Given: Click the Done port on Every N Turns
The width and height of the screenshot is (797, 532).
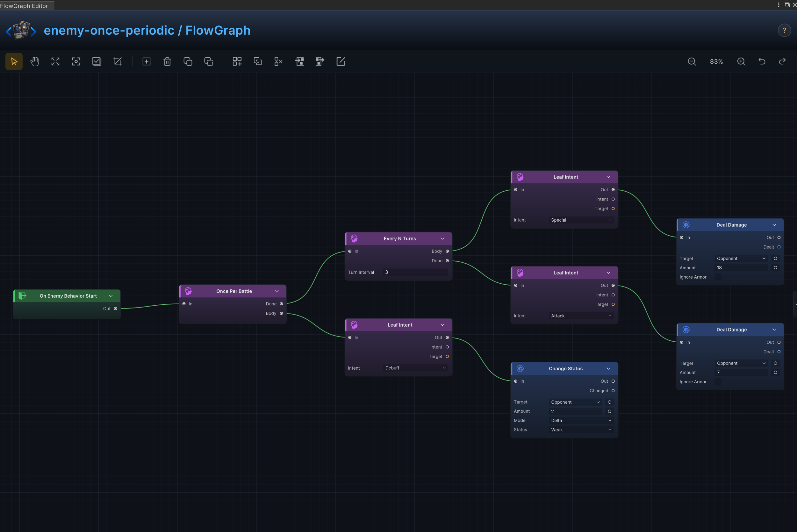Looking at the screenshot, I should click(x=447, y=260).
